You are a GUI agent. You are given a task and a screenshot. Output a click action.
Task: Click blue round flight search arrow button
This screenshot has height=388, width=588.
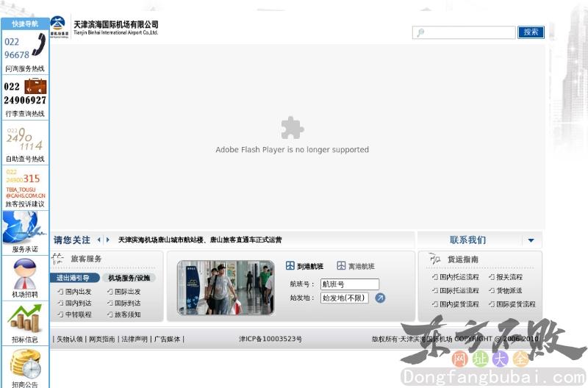[380, 298]
